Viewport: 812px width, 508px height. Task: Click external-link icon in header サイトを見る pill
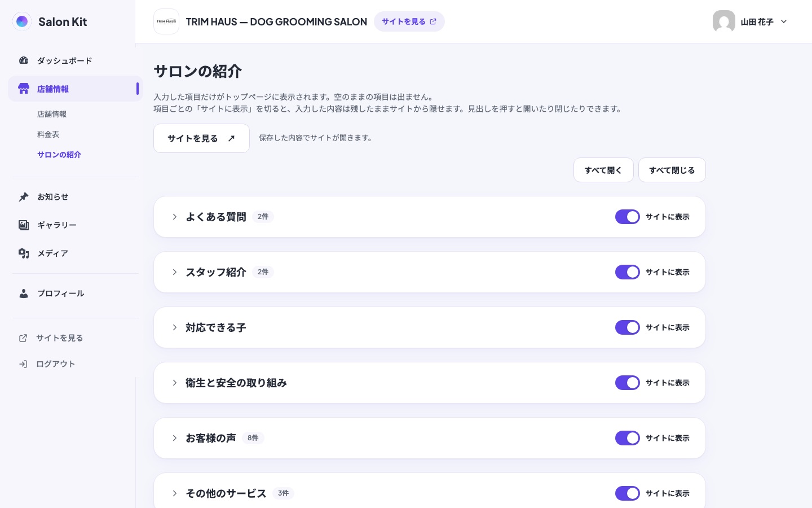(x=433, y=21)
